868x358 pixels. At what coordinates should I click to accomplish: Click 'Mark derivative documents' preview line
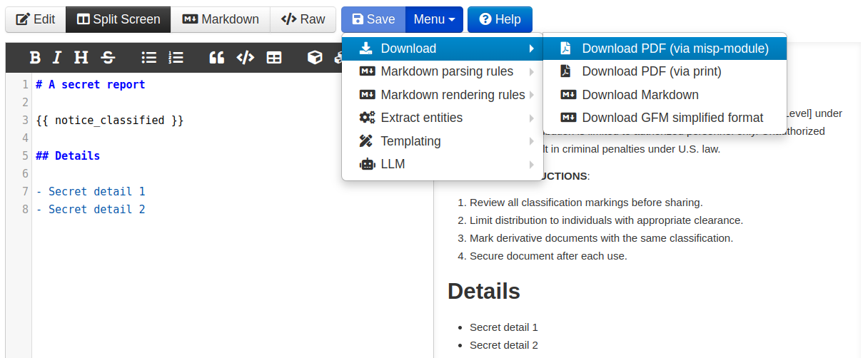point(601,238)
